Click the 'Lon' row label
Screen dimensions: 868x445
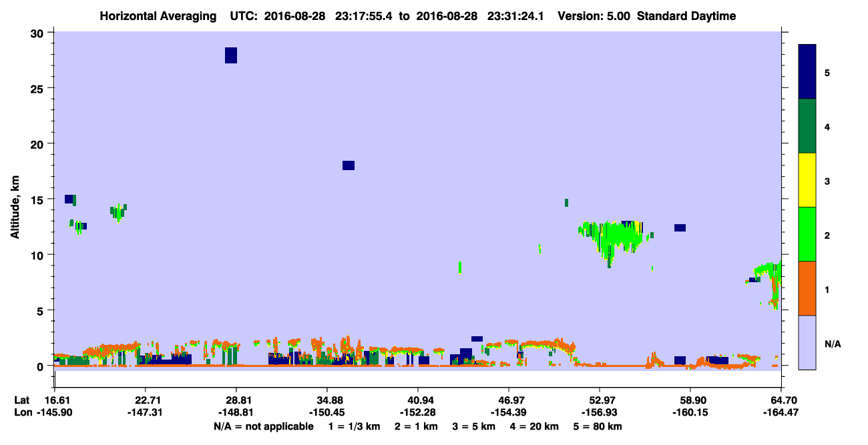(x=22, y=413)
